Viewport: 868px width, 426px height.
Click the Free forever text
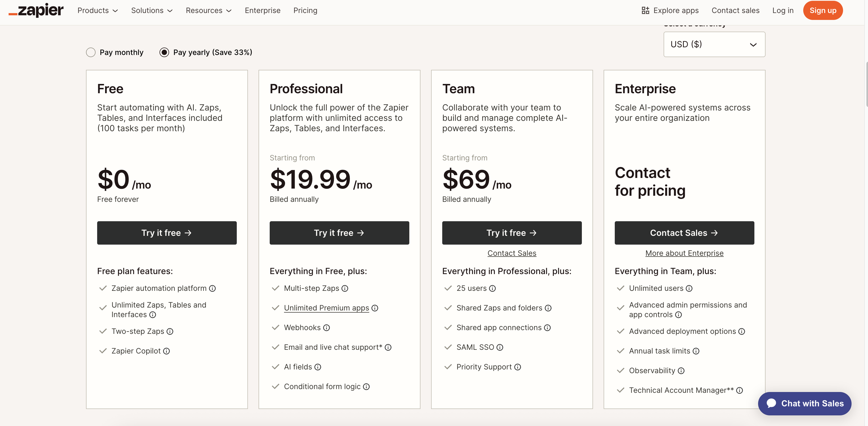(118, 199)
